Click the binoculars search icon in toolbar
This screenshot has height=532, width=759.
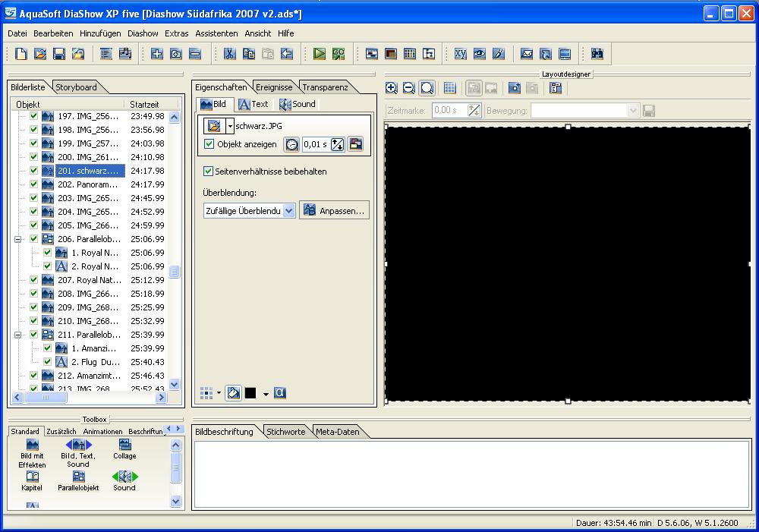(x=597, y=54)
